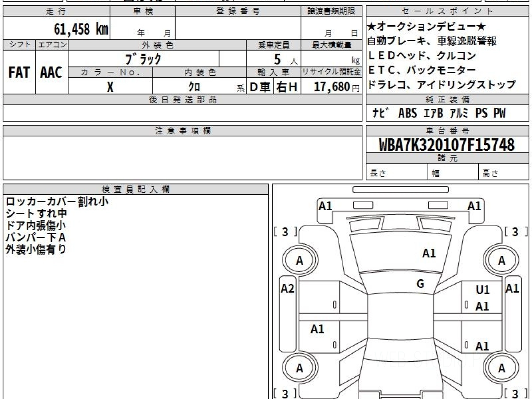This screenshot has height=399, width=532.
Task: Select the アルミ equipment entry
Action: coord(459,113)
